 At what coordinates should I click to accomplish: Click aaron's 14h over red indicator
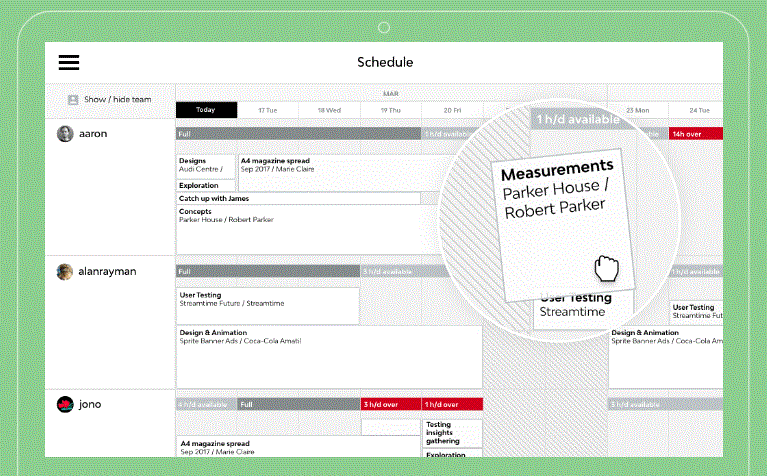point(696,134)
